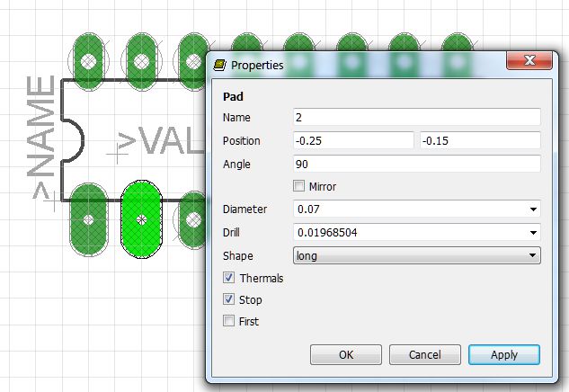Uncheck the Stop option
Screen dimensions: 569x392
pos(228,299)
